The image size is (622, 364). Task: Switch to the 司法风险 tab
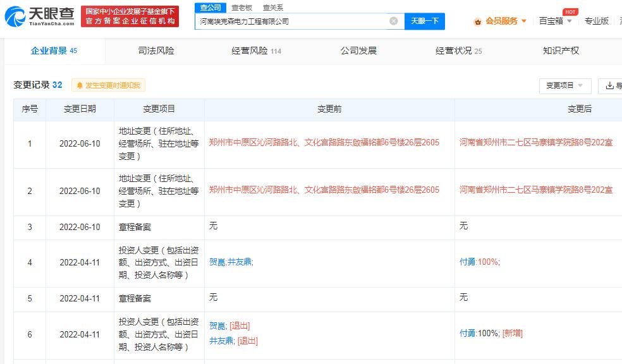154,51
